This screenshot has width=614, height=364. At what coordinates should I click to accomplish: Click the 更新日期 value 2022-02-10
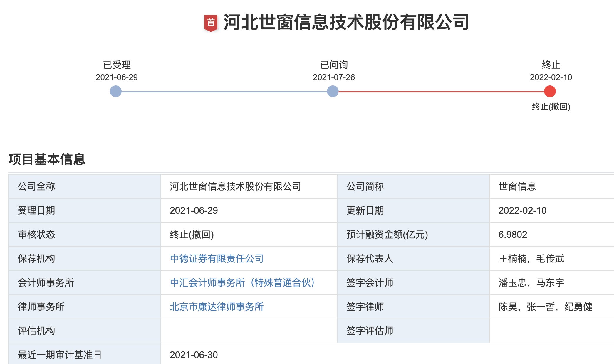[x=522, y=210]
